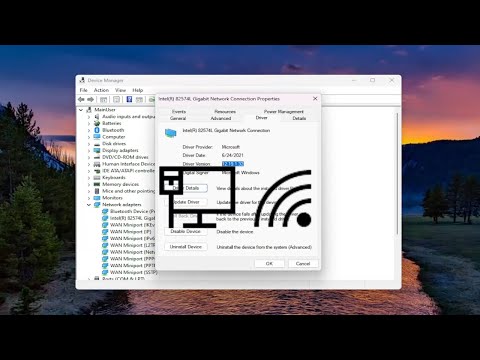Click the Memory devices chip icon

97,184
